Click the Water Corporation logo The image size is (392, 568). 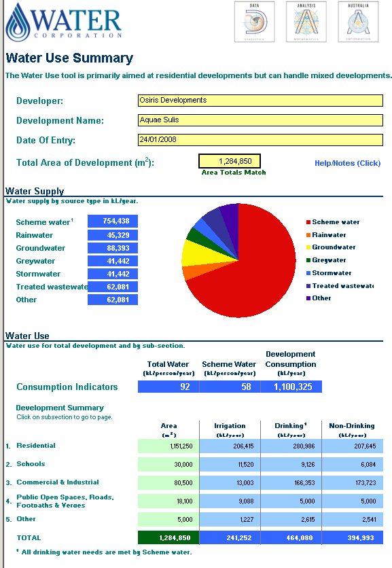tap(64, 22)
